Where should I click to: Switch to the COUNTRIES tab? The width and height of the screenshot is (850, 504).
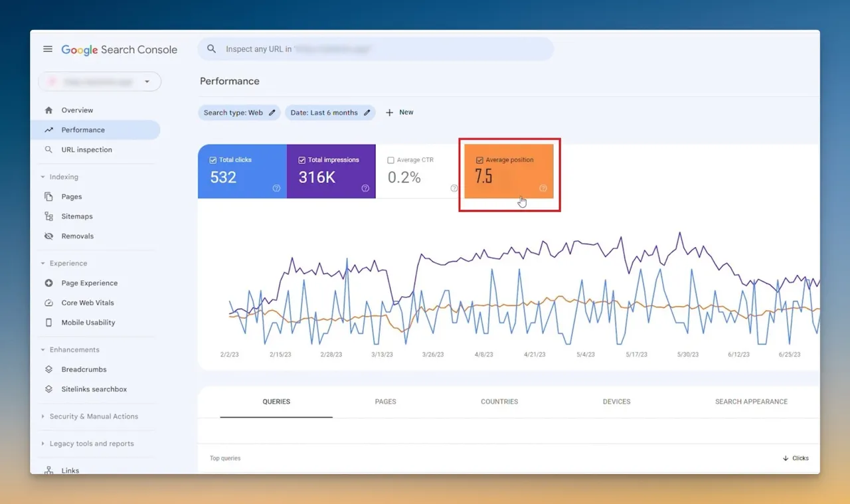point(499,402)
